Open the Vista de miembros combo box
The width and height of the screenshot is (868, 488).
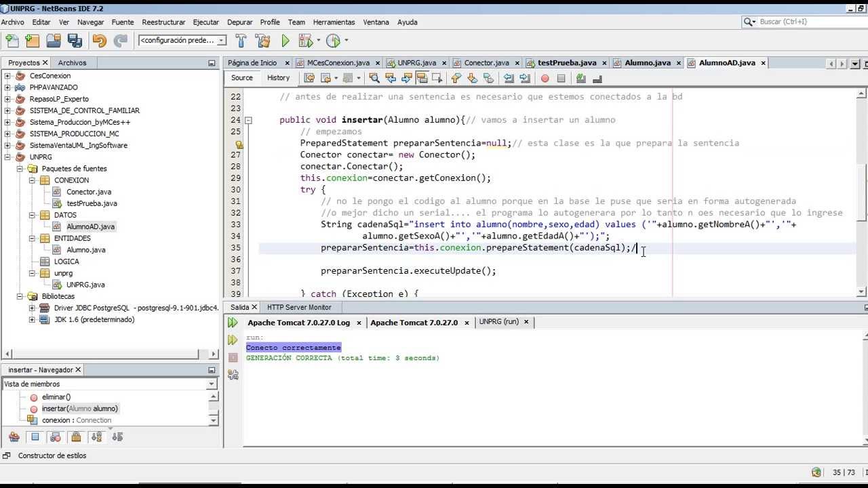(x=108, y=384)
